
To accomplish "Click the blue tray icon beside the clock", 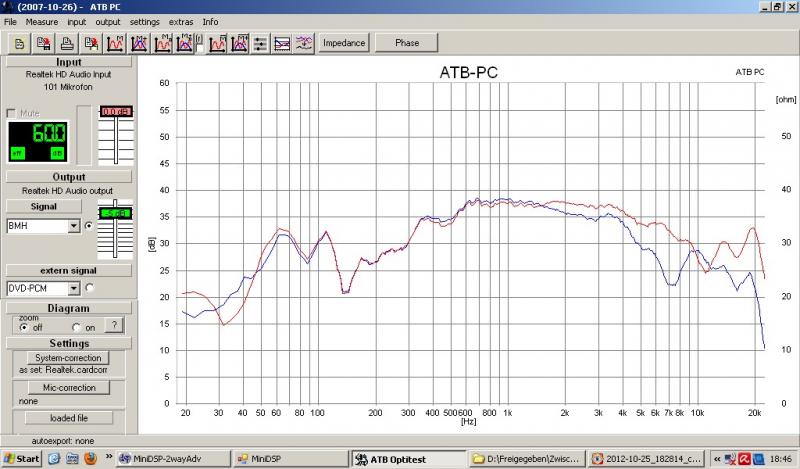I will pyautogui.click(x=758, y=459).
